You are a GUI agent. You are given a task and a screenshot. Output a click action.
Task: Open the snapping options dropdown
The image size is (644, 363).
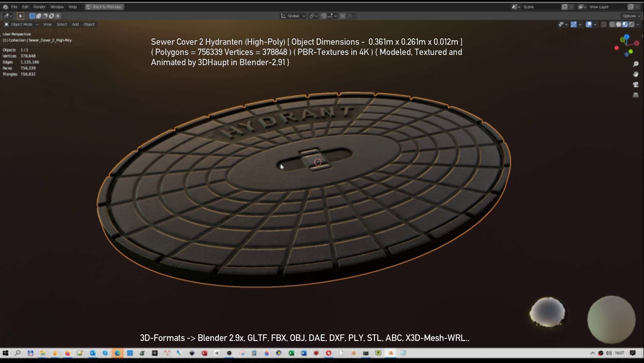tap(333, 16)
